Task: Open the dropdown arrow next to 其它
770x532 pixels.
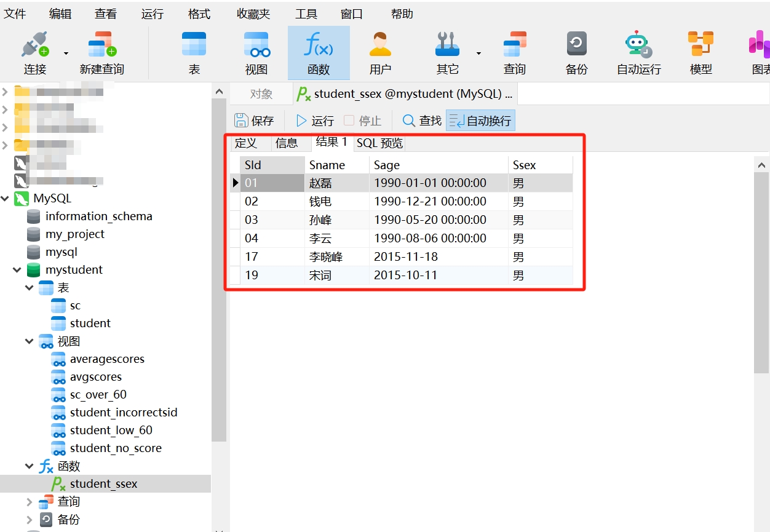Action: click(478, 54)
